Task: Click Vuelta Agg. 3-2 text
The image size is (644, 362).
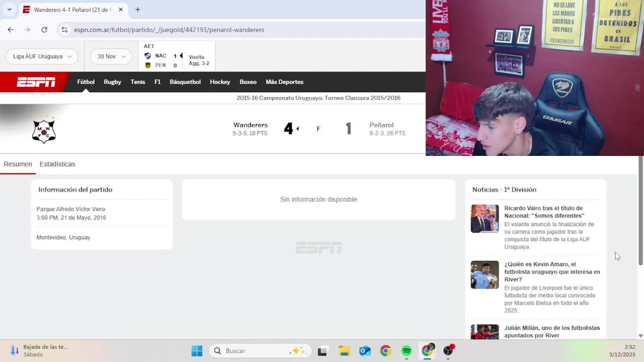Action: (x=199, y=60)
